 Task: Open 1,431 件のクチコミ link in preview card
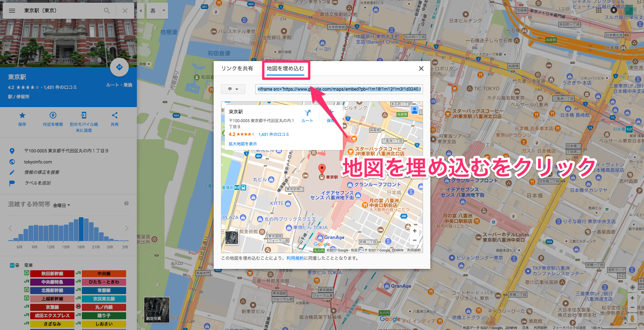coord(274,134)
